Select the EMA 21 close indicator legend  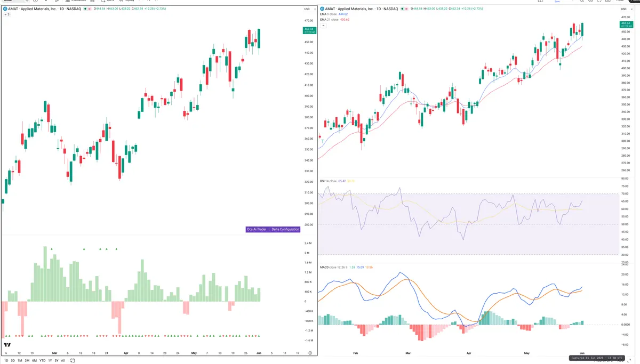click(x=329, y=20)
